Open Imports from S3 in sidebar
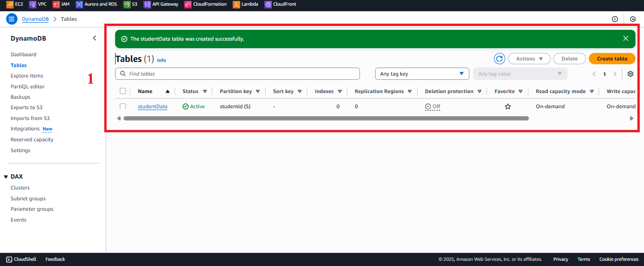The width and height of the screenshot is (644, 266). 30,118
